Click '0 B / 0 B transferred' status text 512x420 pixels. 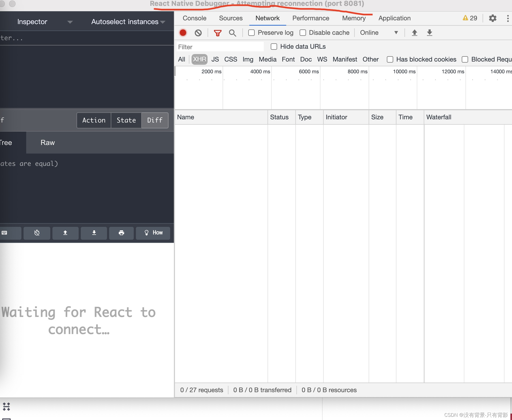(262, 390)
